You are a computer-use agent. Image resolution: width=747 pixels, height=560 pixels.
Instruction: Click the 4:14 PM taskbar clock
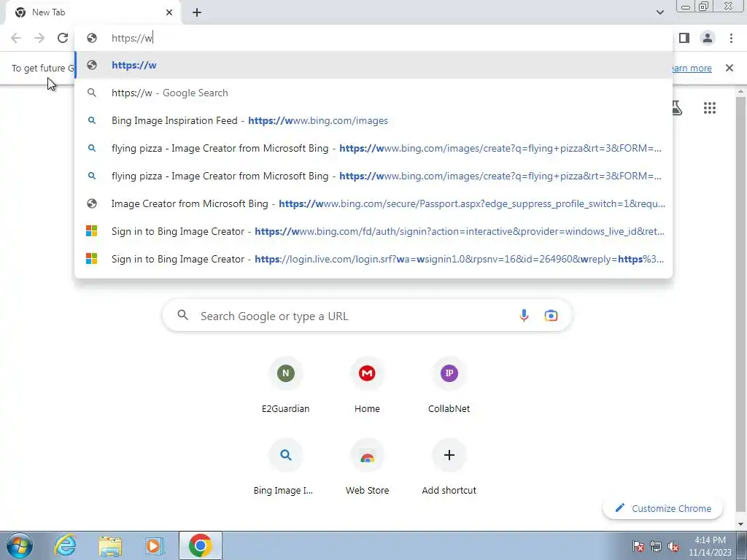(x=710, y=546)
